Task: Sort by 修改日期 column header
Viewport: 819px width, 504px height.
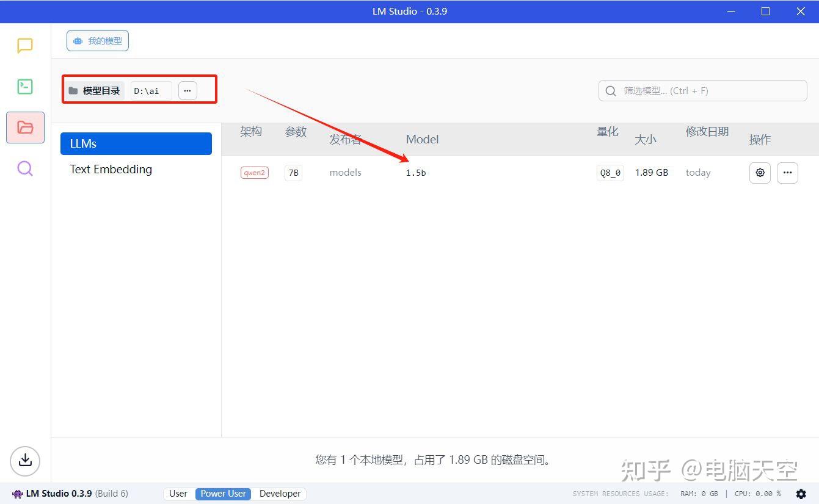Action: [x=707, y=132]
